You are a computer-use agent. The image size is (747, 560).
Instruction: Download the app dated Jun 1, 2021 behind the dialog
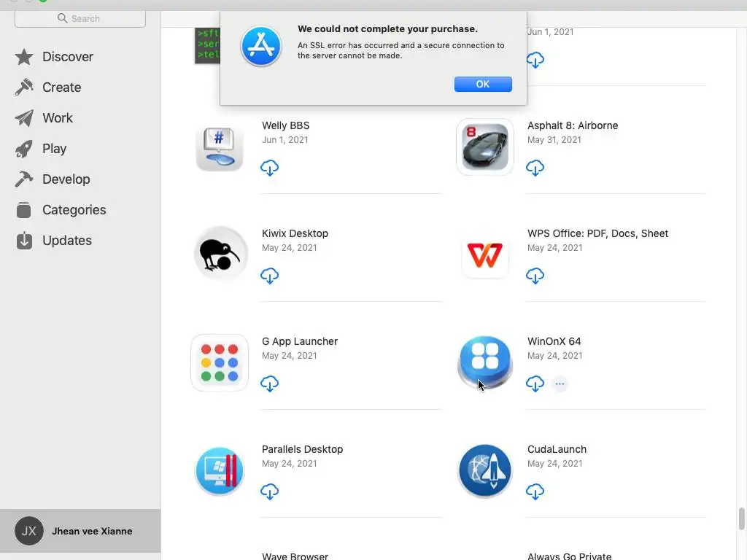(x=535, y=60)
